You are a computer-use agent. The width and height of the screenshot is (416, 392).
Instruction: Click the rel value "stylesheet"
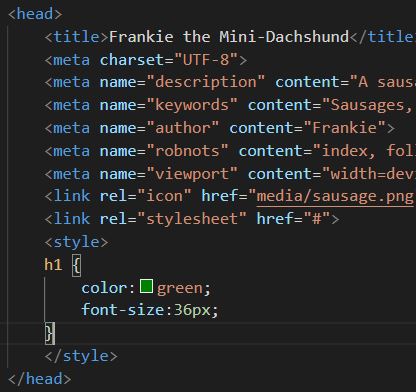192,219
